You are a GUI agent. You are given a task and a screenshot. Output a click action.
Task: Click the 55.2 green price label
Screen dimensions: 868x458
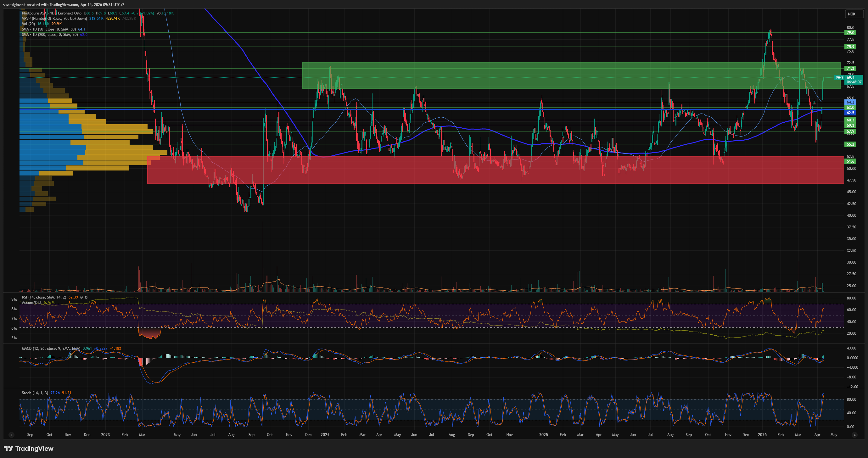pyautogui.click(x=850, y=144)
